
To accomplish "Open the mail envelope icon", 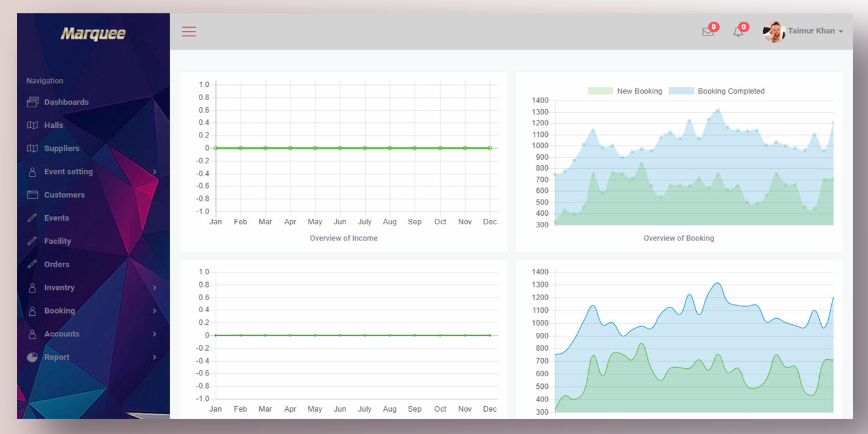I will click(708, 32).
